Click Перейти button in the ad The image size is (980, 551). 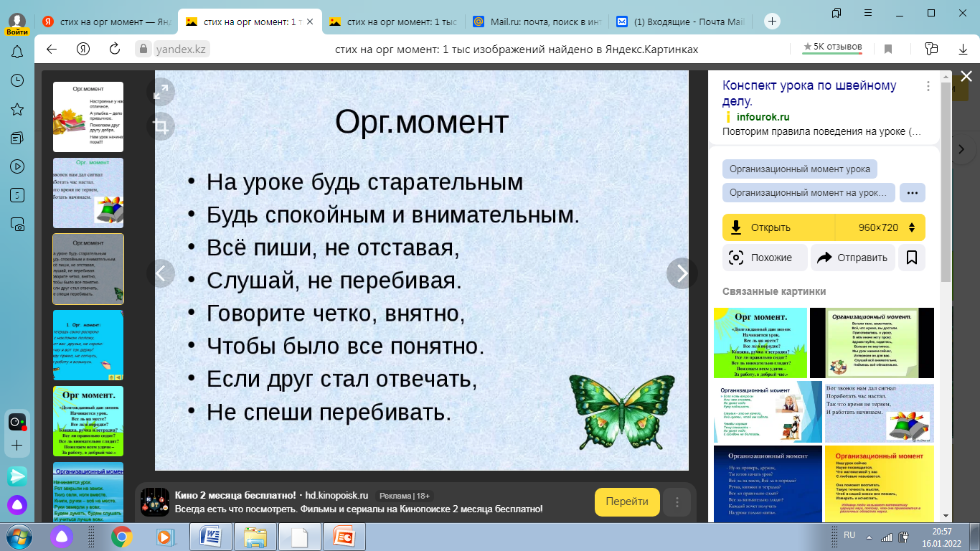(x=627, y=502)
